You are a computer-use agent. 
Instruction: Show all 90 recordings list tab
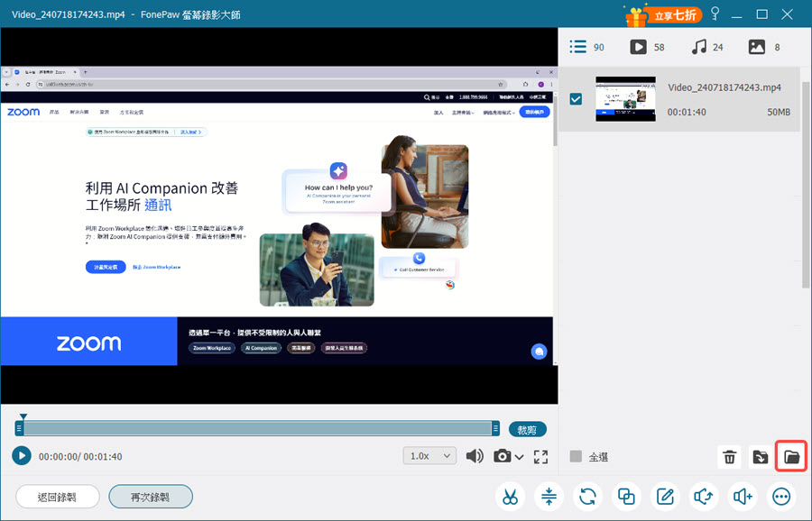(x=586, y=47)
